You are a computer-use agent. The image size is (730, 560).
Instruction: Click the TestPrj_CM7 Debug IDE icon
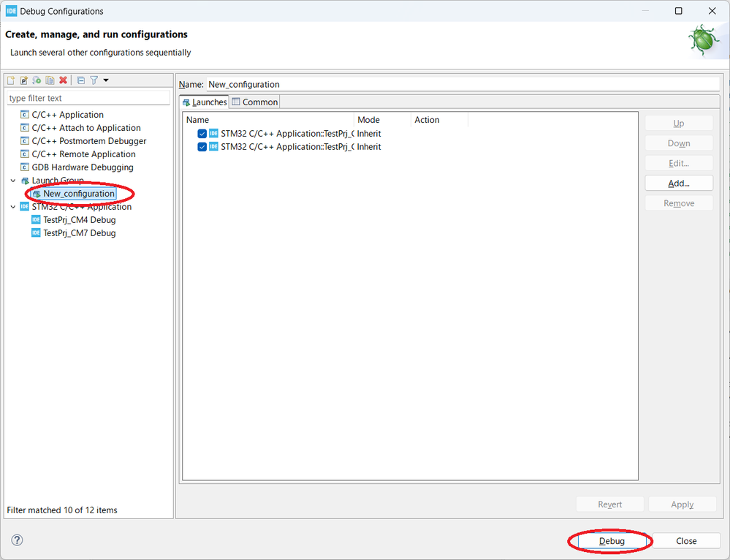36,232
